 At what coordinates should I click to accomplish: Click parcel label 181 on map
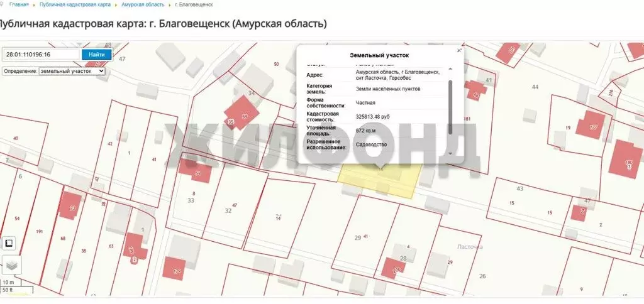click(x=467, y=119)
